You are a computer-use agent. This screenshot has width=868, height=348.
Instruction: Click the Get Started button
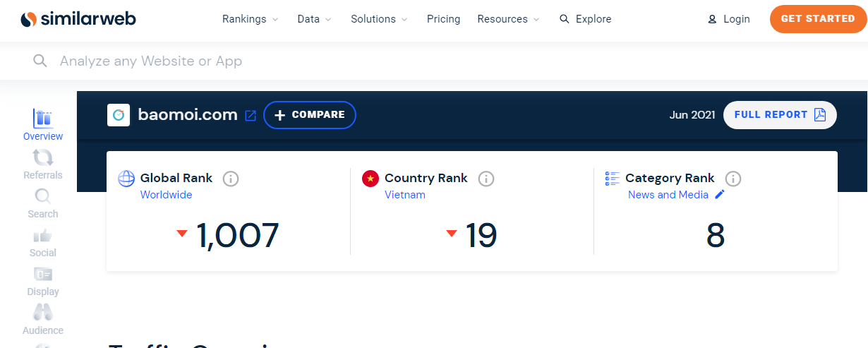(x=818, y=19)
